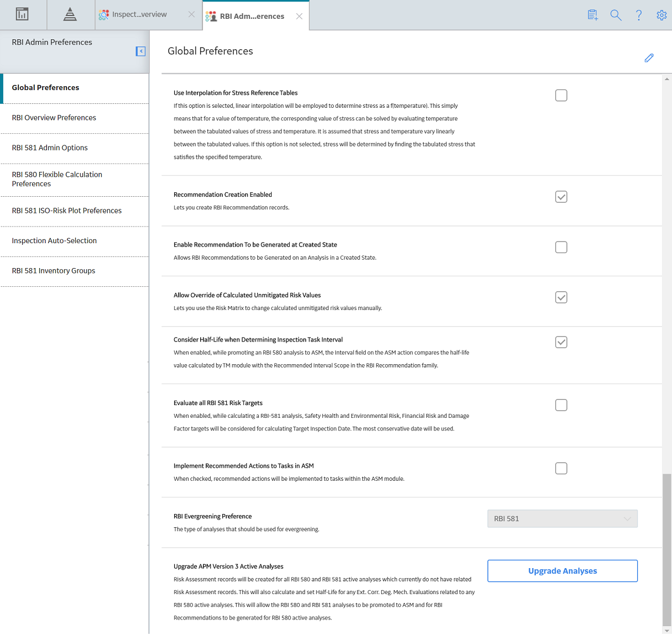Open the dashboard icon tab

[x=22, y=14]
